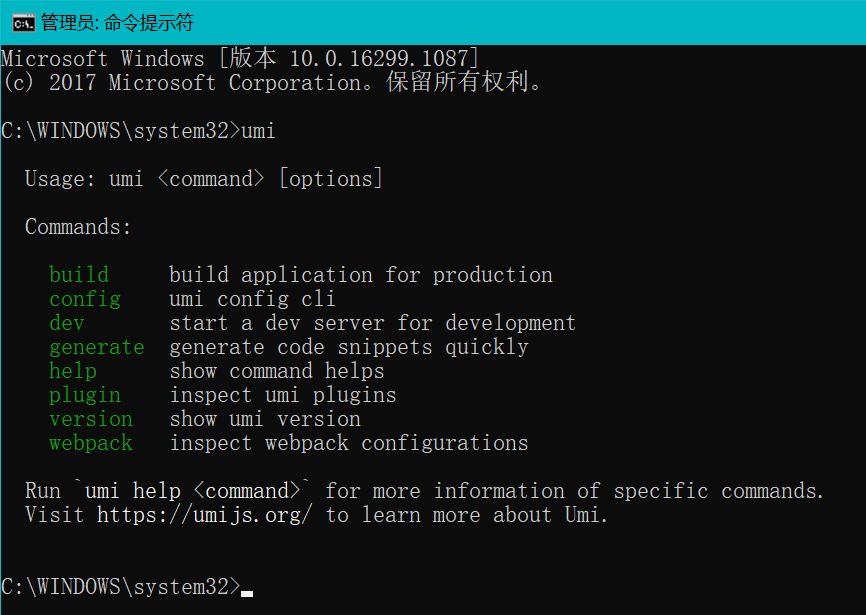Click the dev command entry

tap(66, 322)
